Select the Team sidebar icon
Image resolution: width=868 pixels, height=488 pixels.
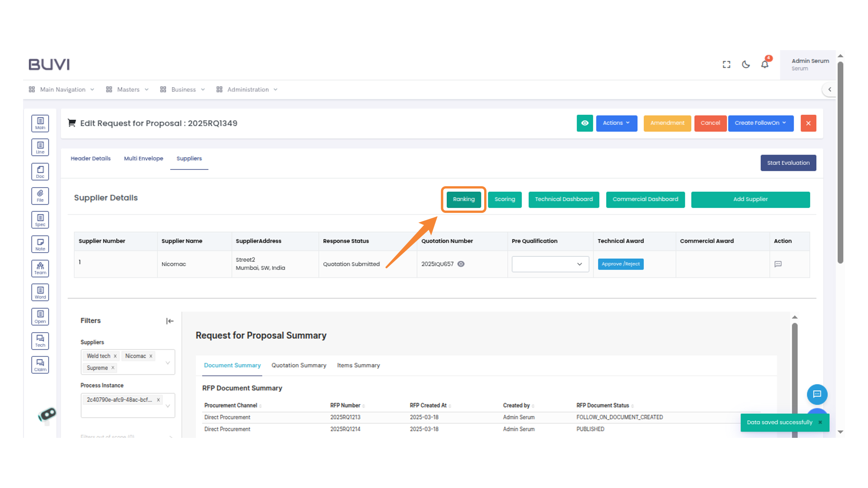click(x=40, y=268)
